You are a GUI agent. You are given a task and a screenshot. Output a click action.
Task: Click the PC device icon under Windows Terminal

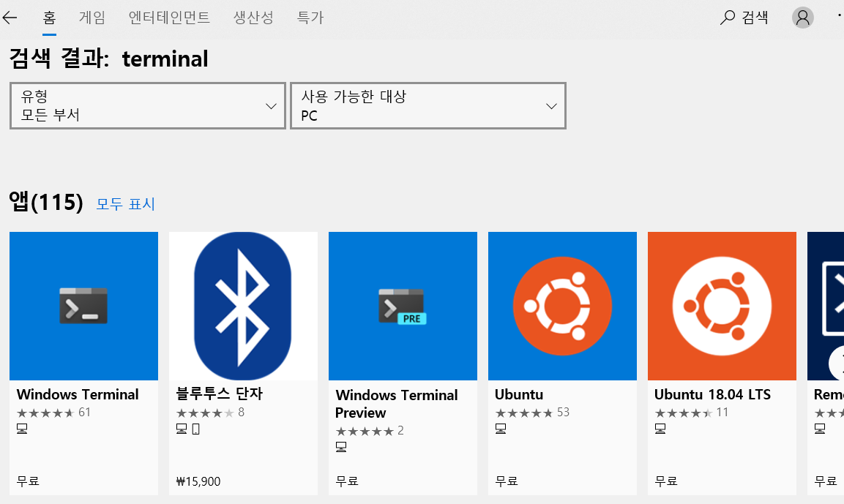point(22,429)
